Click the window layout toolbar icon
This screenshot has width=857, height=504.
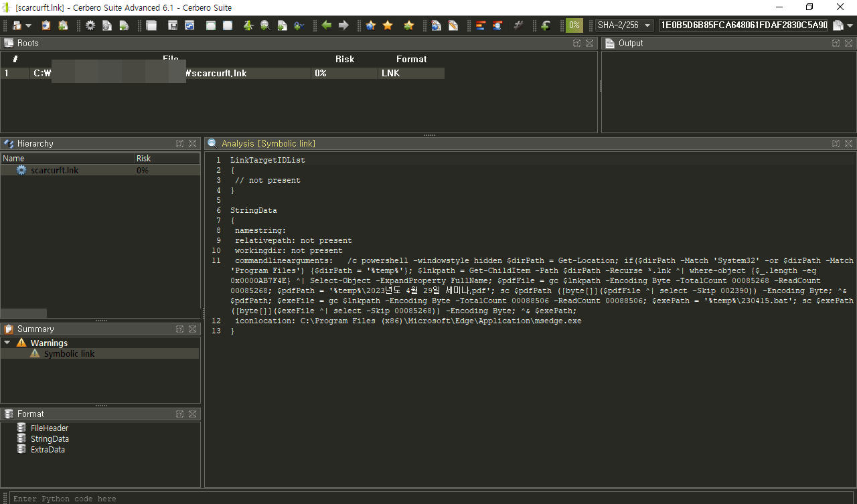coord(151,25)
